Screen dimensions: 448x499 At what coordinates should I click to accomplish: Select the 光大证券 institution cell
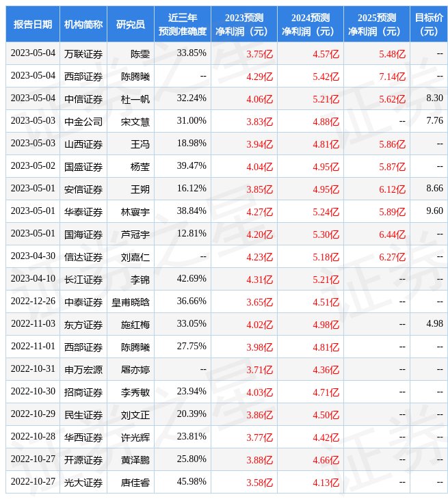click(83, 483)
